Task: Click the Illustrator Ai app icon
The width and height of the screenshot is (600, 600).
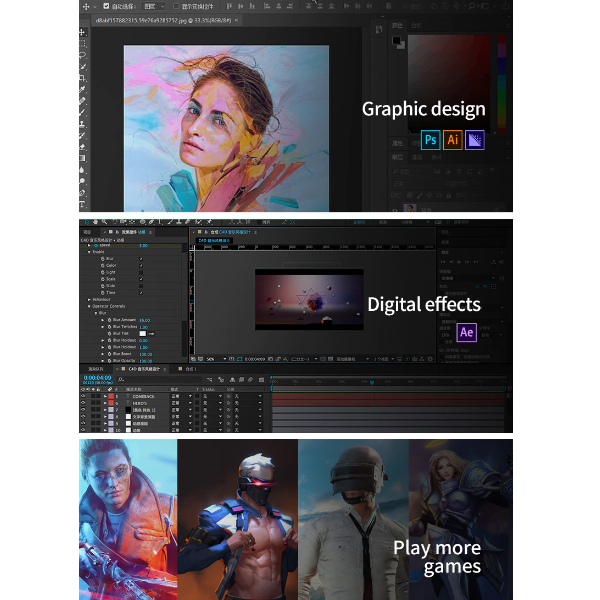Action: pos(453,140)
